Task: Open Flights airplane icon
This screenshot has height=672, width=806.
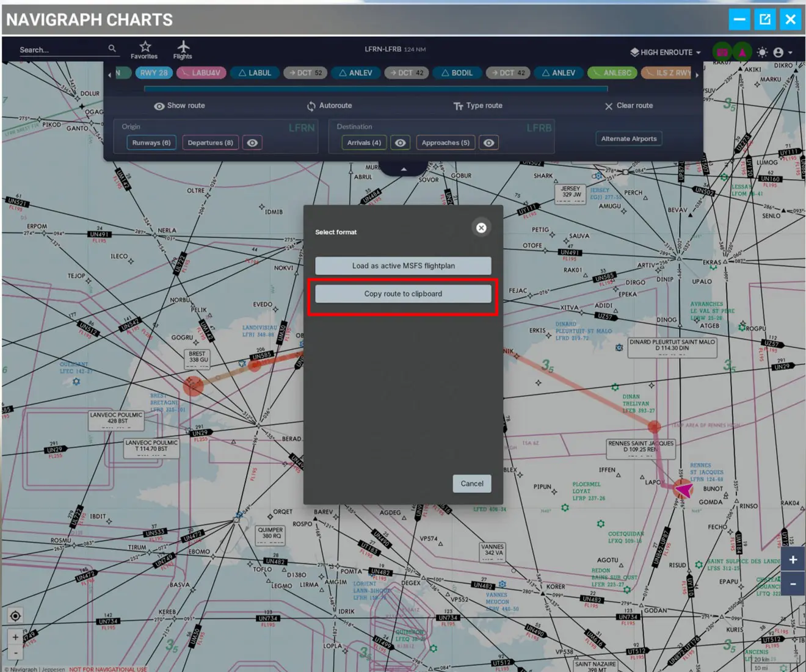Action: [183, 50]
